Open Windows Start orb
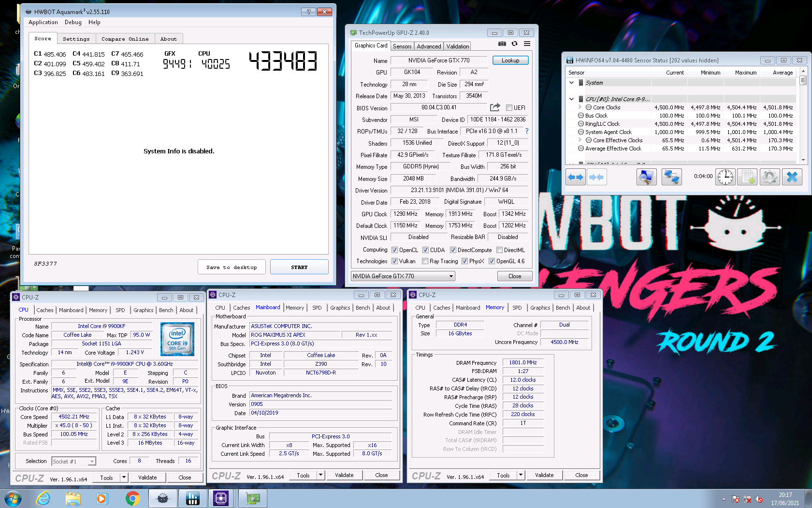Screen dimensions: 812x508 [13, 498]
